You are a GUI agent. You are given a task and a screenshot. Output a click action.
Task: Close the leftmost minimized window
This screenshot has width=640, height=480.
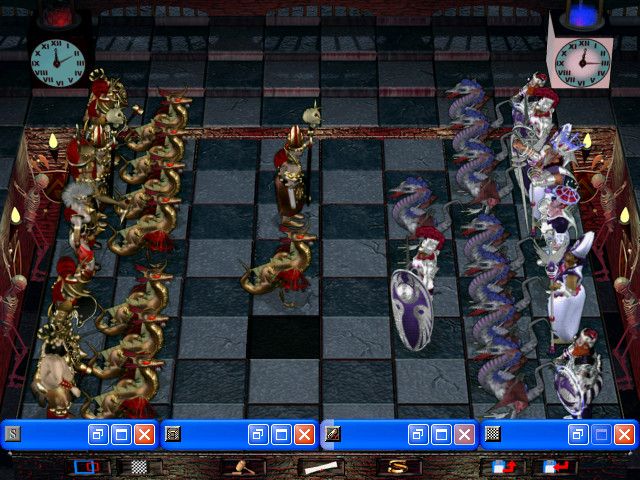(x=144, y=434)
